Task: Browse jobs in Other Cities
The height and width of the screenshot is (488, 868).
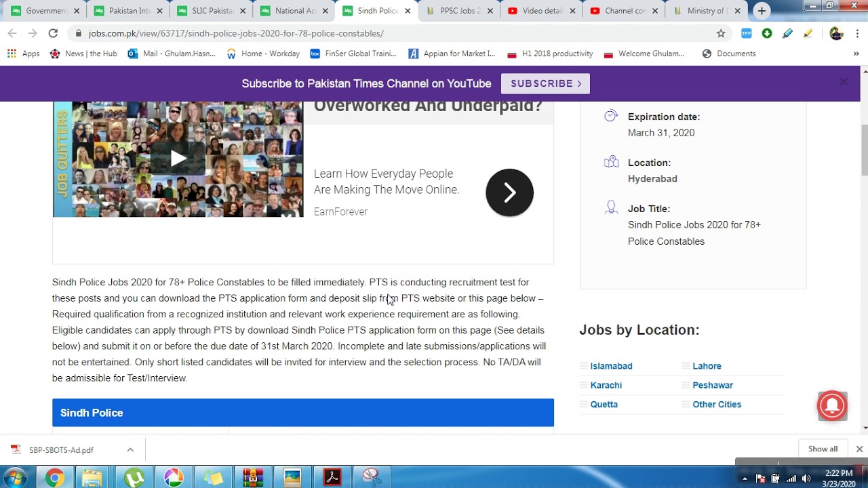Action: point(717,405)
